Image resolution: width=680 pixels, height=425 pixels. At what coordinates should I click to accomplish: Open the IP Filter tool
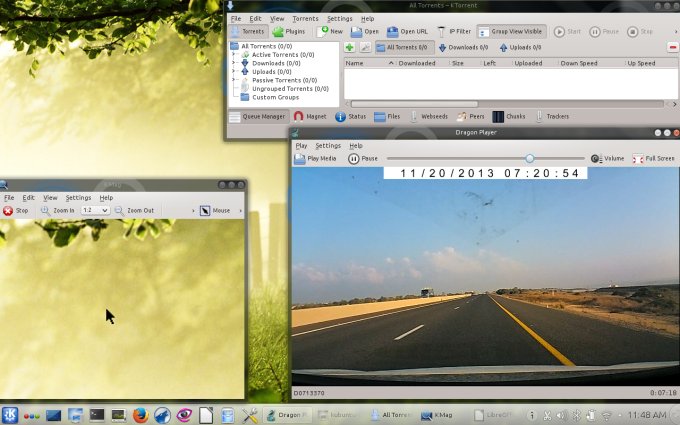(456, 31)
